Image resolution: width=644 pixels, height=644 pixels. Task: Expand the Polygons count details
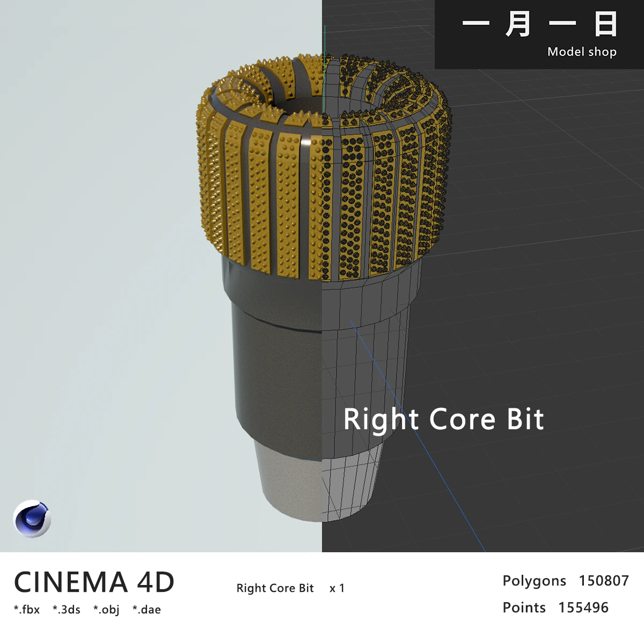(566, 581)
